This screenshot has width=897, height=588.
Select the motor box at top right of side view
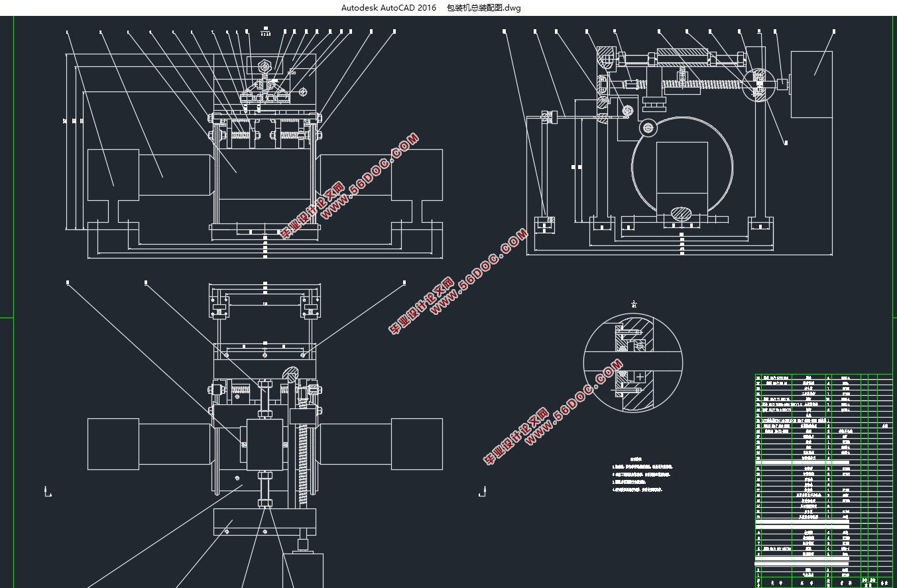coord(811,84)
